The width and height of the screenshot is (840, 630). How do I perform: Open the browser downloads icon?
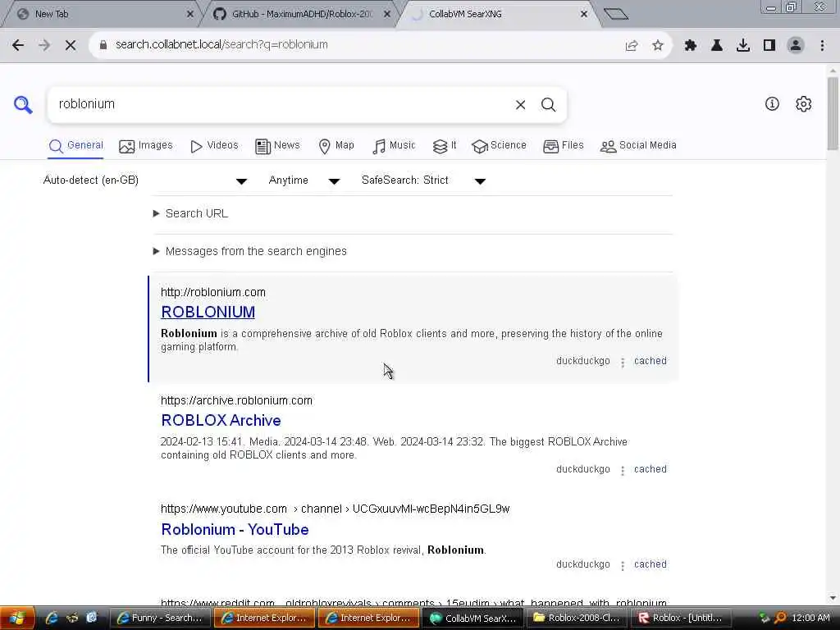click(x=743, y=46)
